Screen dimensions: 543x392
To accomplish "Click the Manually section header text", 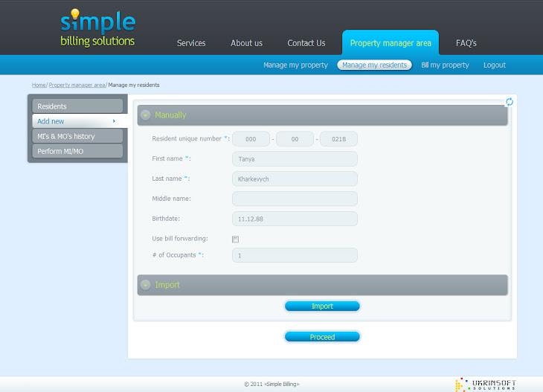I will pyautogui.click(x=170, y=115).
